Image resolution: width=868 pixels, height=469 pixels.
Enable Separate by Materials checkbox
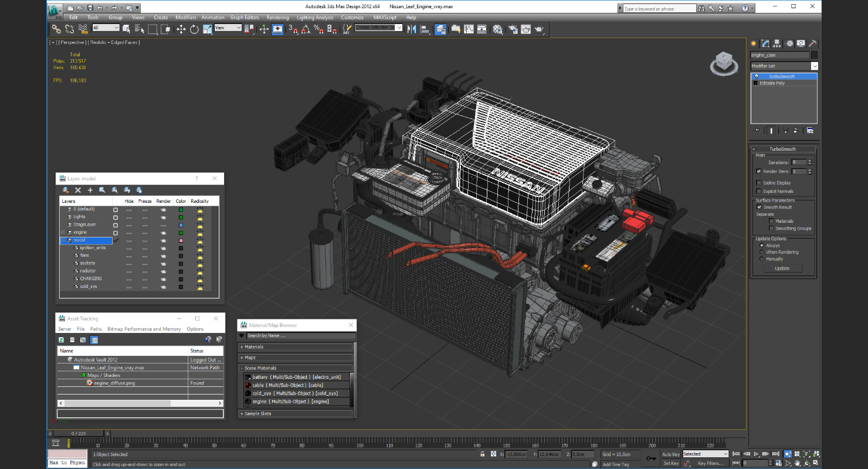[771, 221]
